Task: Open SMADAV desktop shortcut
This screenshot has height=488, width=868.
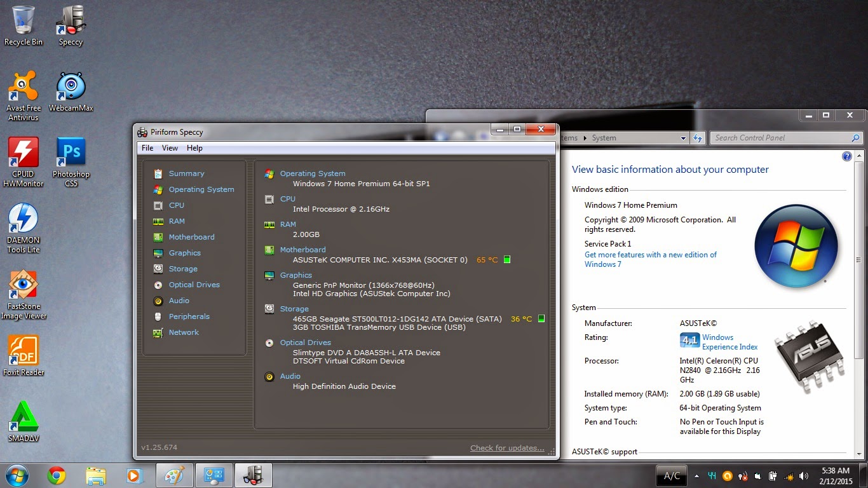Action: coord(24,422)
